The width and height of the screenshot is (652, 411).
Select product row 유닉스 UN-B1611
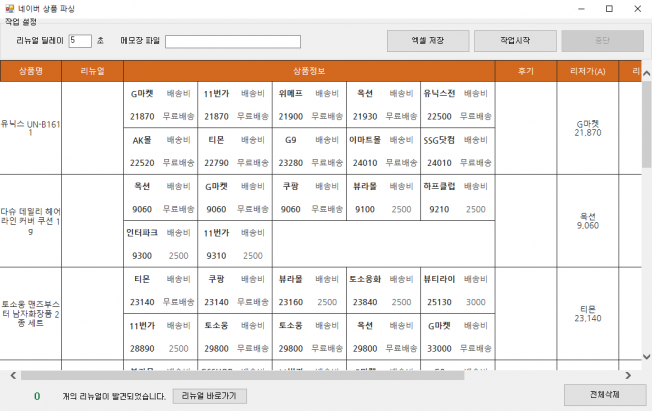(31, 128)
